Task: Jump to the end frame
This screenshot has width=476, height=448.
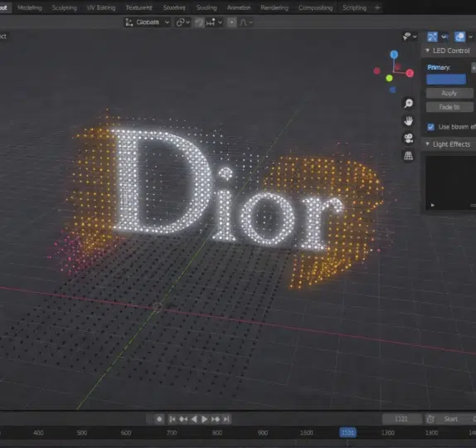Action: tap(226, 419)
